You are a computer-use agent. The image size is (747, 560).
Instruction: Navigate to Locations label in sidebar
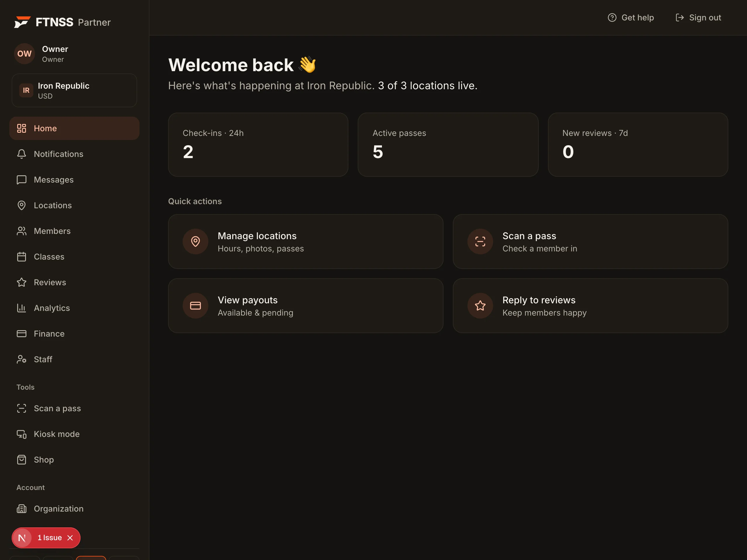pos(53,205)
